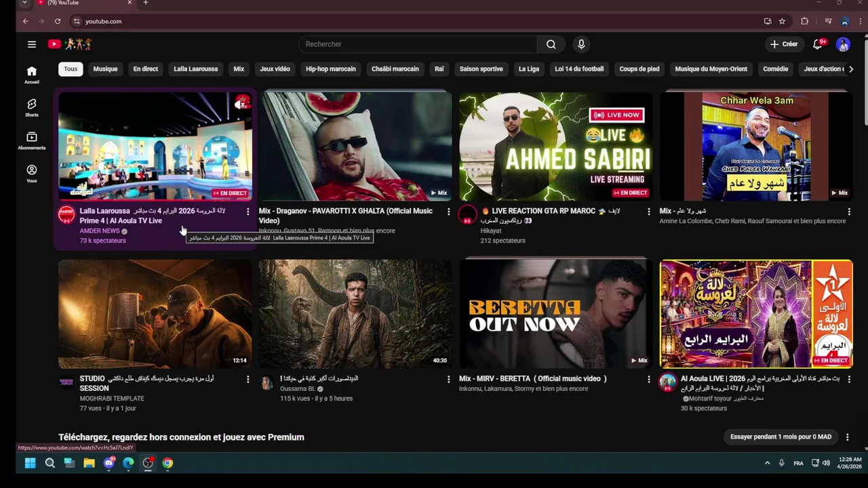The height and width of the screenshot is (488, 868).
Task: Open the Oussama BL channel avatar
Action: pyautogui.click(x=267, y=383)
